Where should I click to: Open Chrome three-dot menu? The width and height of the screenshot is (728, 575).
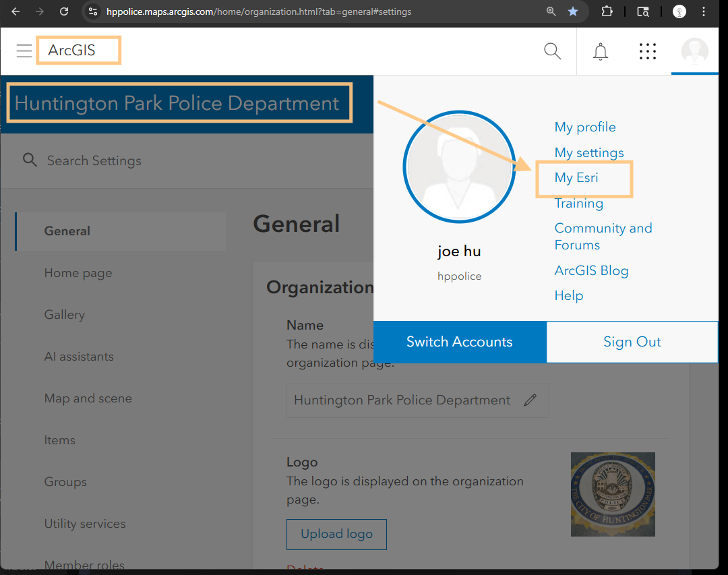[704, 11]
